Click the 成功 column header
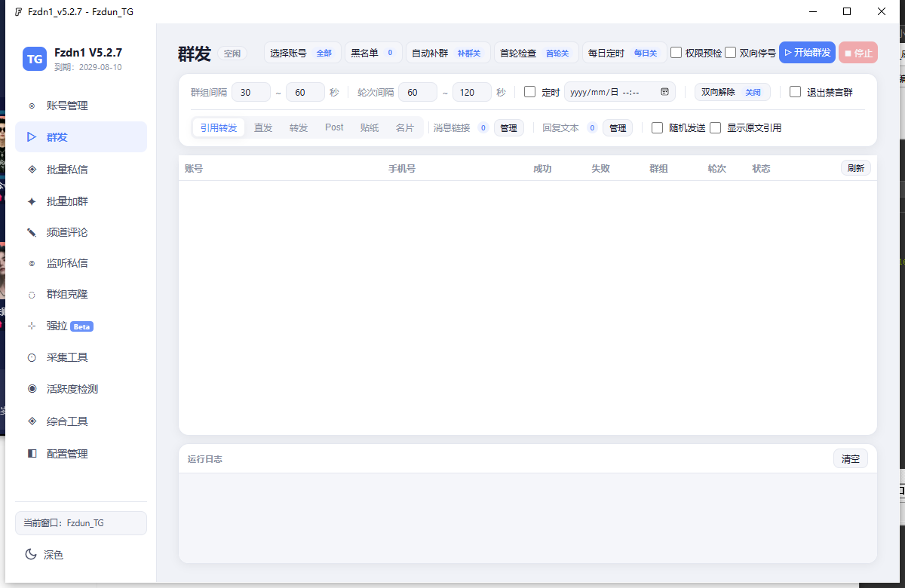 [542, 168]
